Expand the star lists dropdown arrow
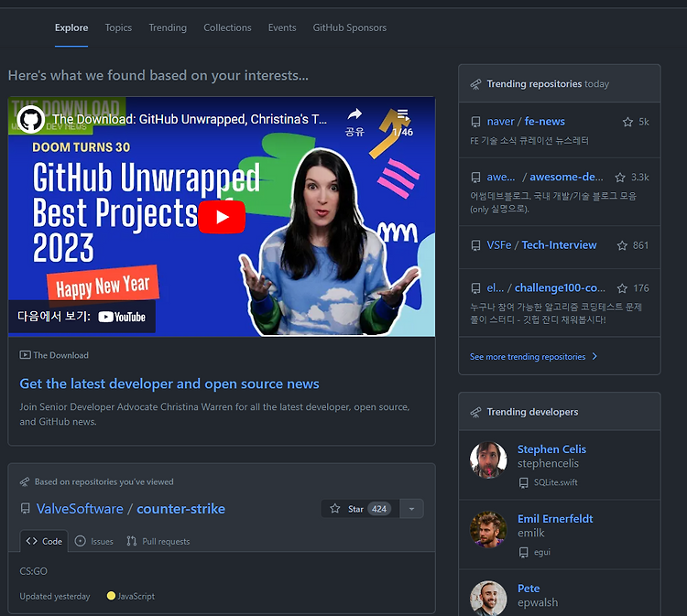Viewport: 687px width, 616px height. [412, 509]
